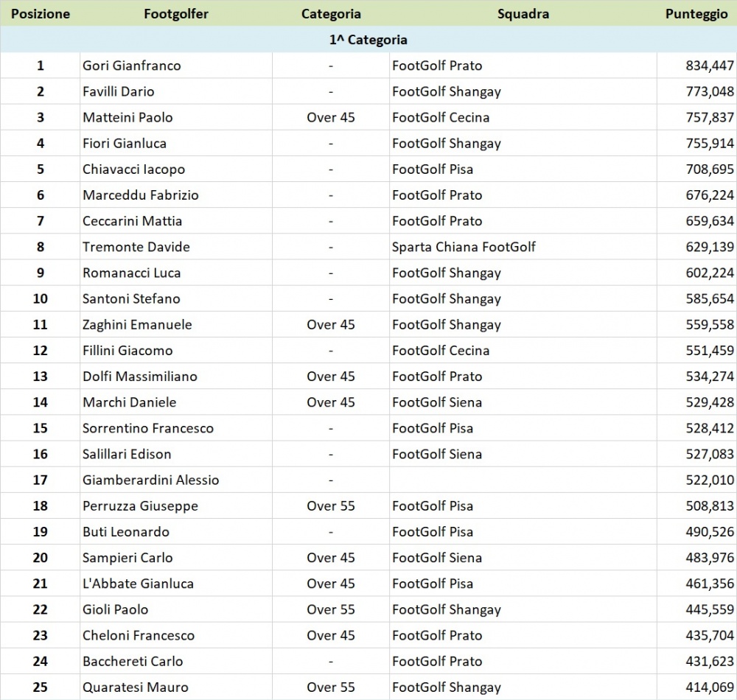Select the name Sorrentino Francesco
Viewport: 737px width, 700px height.
tap(148, 428)
